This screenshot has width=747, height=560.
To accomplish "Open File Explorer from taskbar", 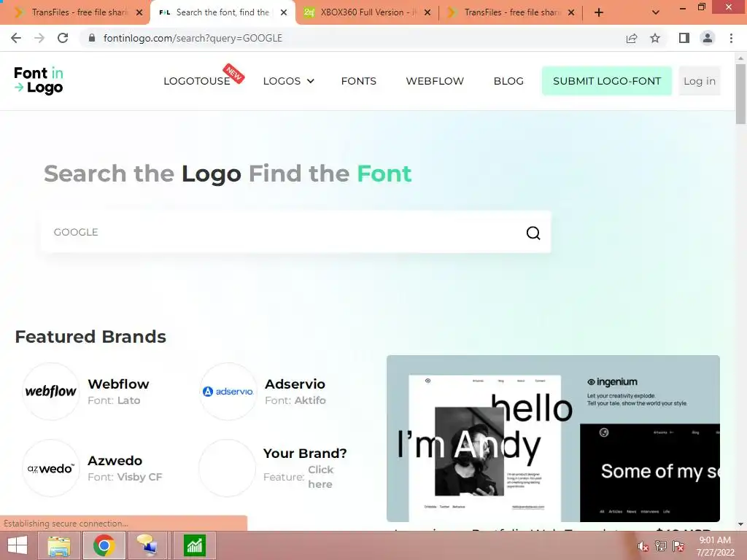I will pos(60,545).
